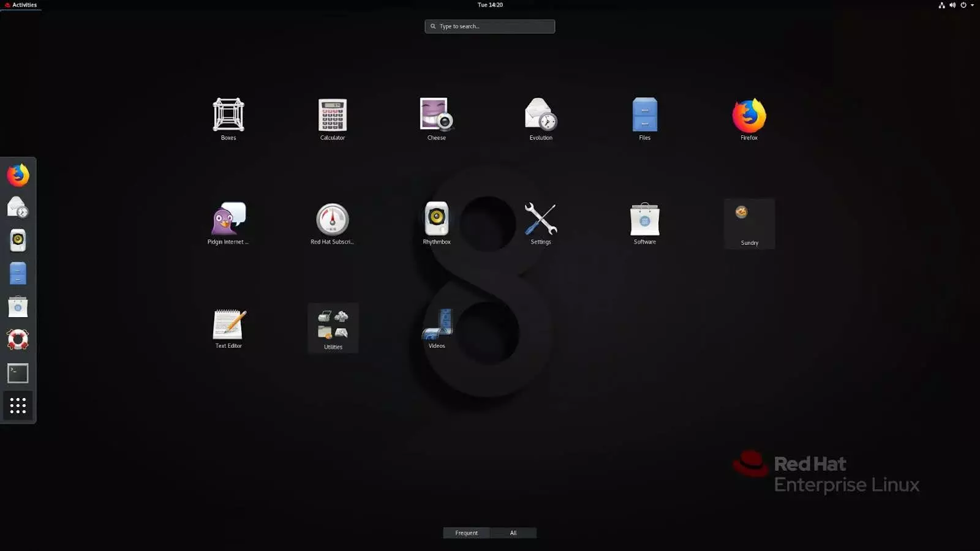Open Pidgin Internet Messenger

coord(228,223)
